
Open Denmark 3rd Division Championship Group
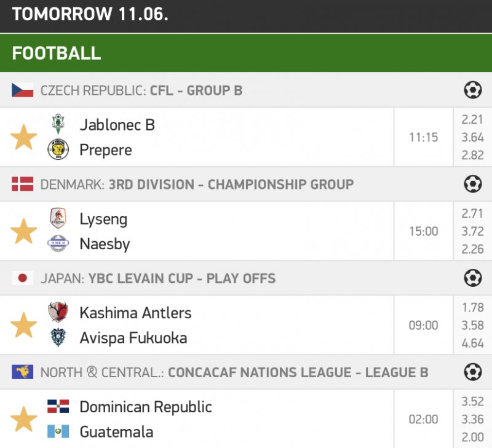197,185
